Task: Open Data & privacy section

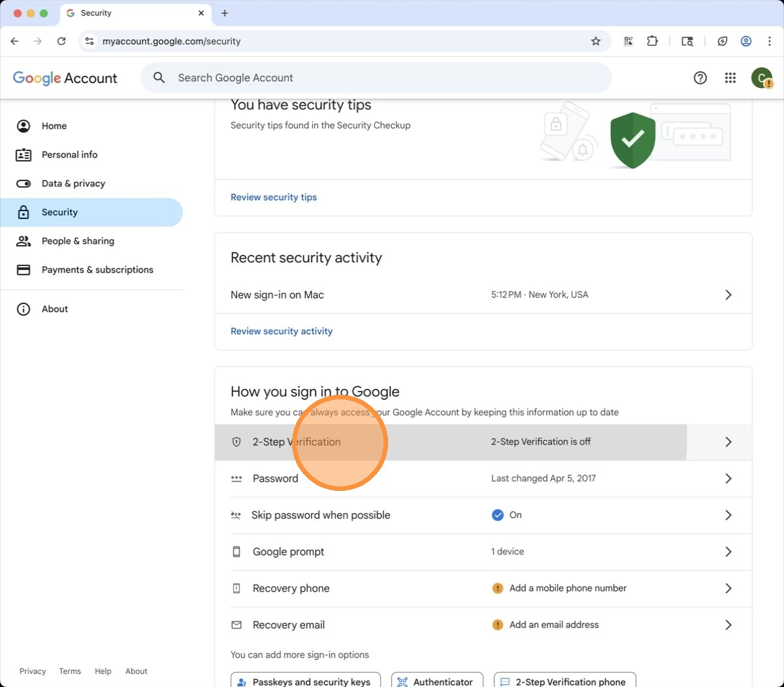Action: tap(91, 184)
